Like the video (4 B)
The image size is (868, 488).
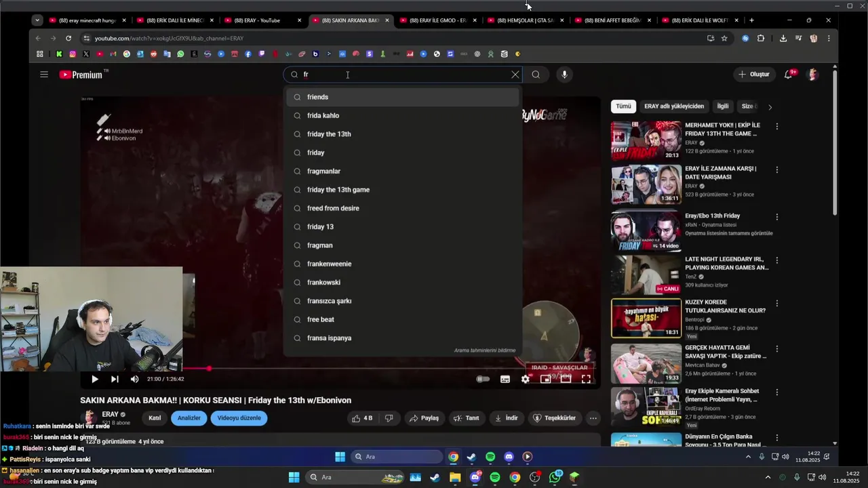361,418
